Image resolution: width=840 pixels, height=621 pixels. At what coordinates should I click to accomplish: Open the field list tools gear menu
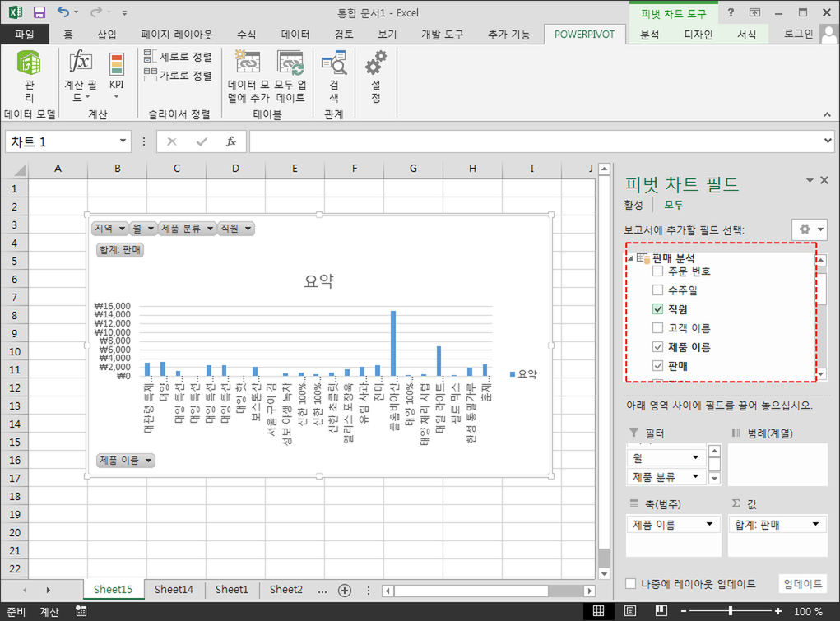pos(810,229)
